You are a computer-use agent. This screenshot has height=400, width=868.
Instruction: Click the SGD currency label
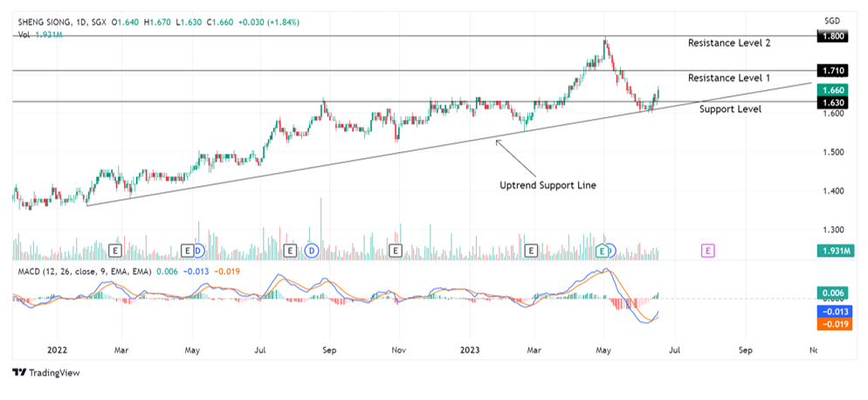click(x=832, y=20)
